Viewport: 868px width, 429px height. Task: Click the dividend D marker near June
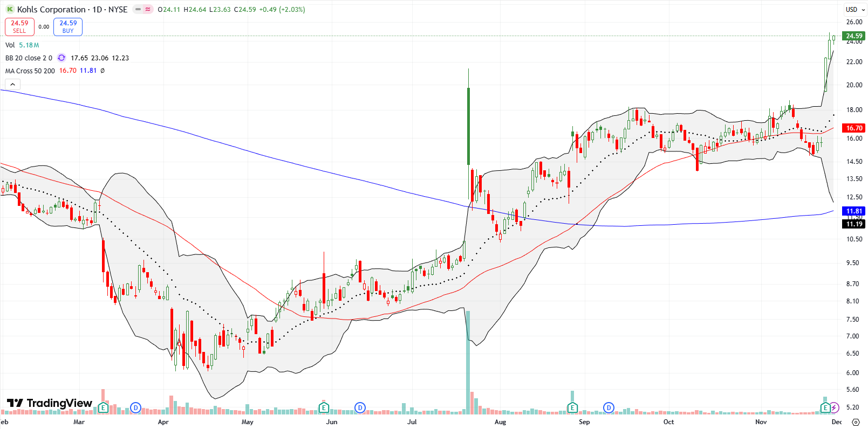coord(360,408)
